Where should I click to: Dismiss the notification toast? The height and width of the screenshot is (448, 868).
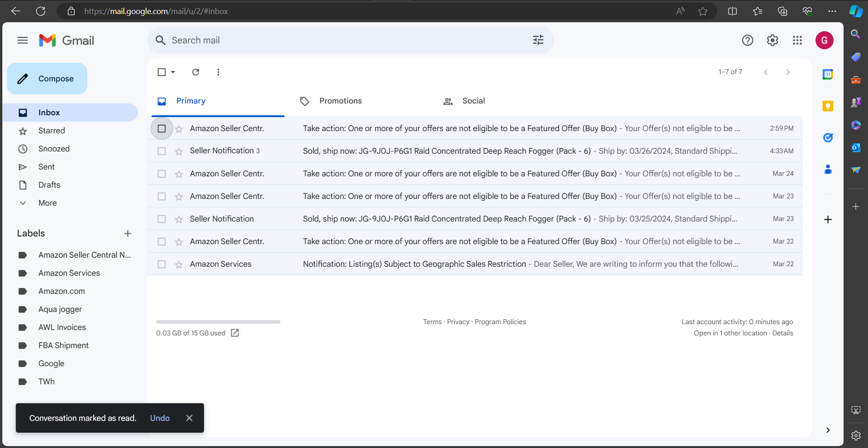tap(189, 418)
